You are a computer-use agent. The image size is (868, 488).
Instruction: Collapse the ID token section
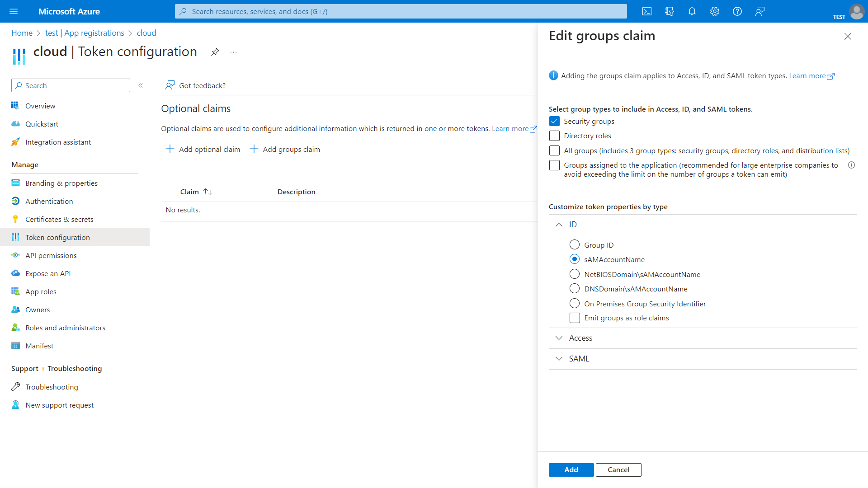pos(559,225)
